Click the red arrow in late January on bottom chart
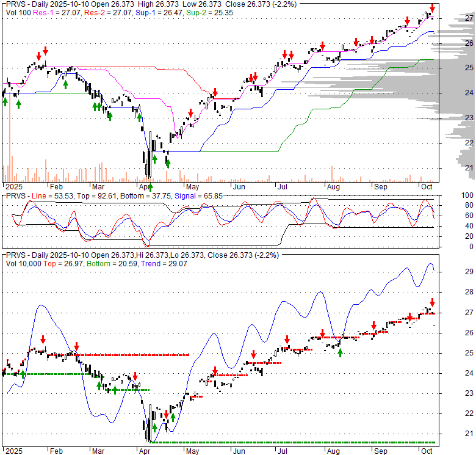The image size is (476, 455). click(x=43, y=340)
